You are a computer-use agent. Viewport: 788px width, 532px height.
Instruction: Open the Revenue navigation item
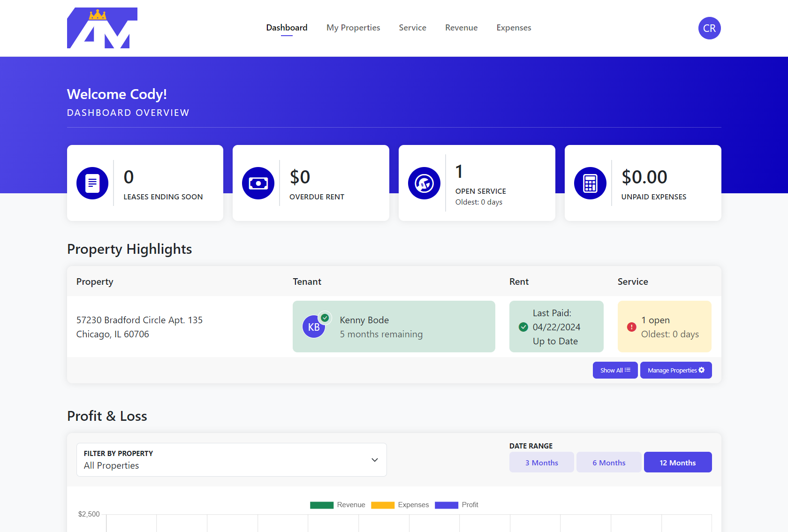point(461,28)
